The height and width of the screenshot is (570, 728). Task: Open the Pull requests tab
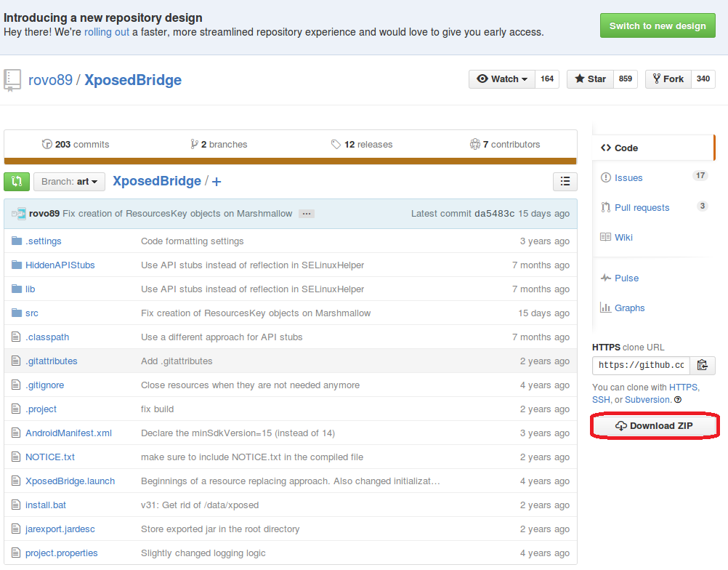653,208
